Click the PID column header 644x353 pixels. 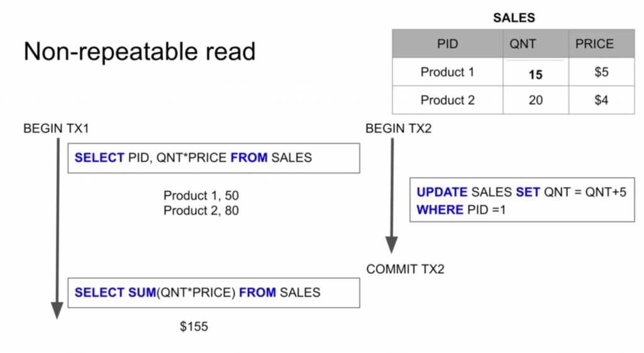coord(447,43)
